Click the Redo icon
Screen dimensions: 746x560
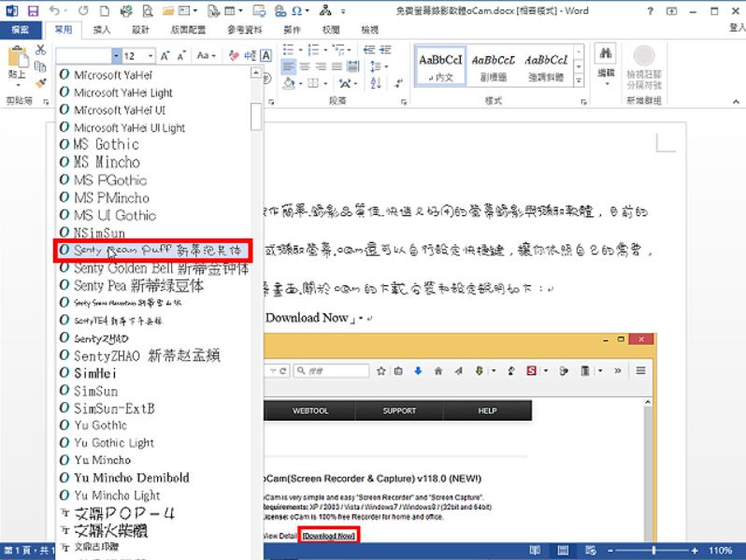pos(83,10)
